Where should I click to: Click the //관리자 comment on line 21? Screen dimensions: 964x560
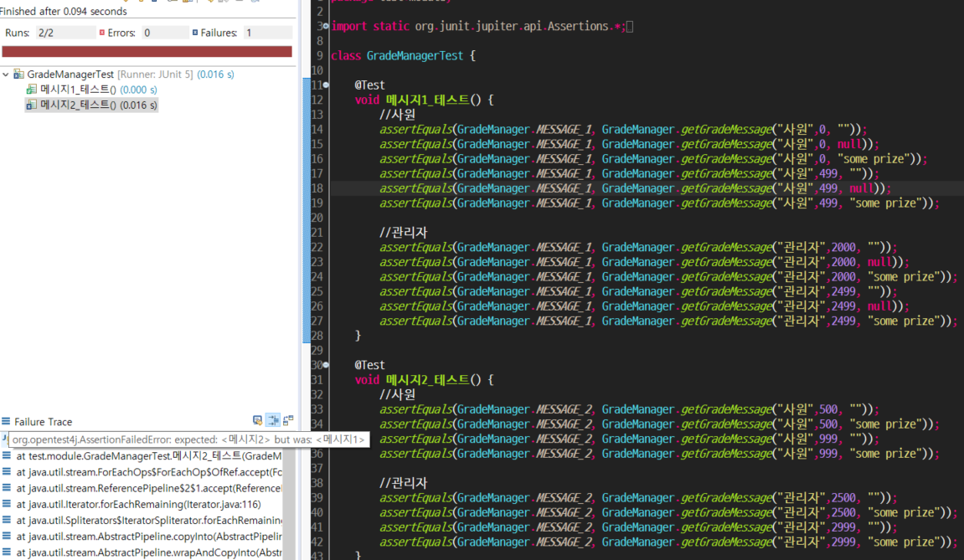click(404, 233)
